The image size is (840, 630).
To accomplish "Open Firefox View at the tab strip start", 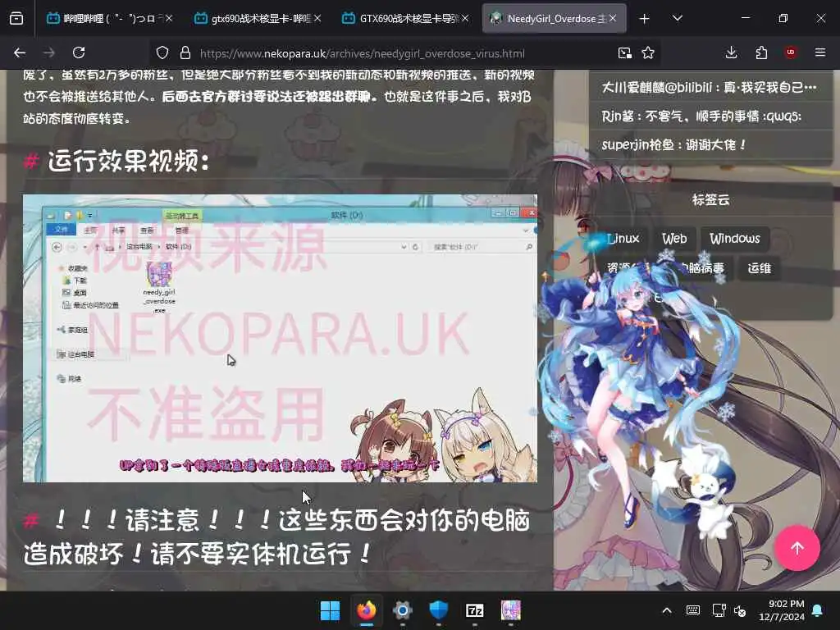I will pyautogui.click(x=16, y=19).
